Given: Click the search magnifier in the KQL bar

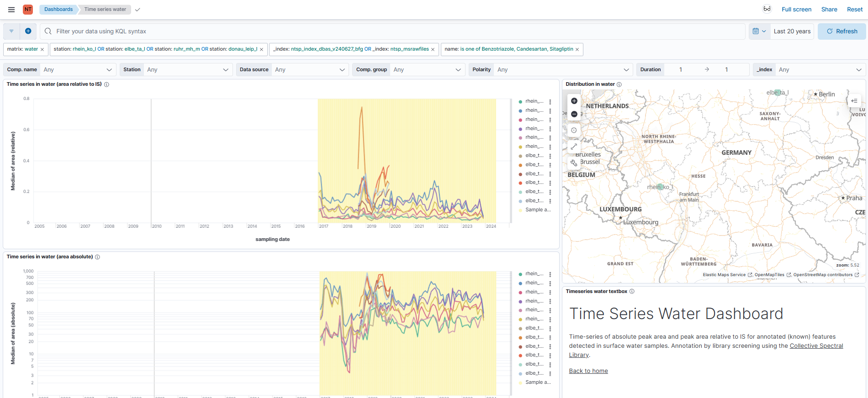Looking at the screenshot, I should 48,31.
